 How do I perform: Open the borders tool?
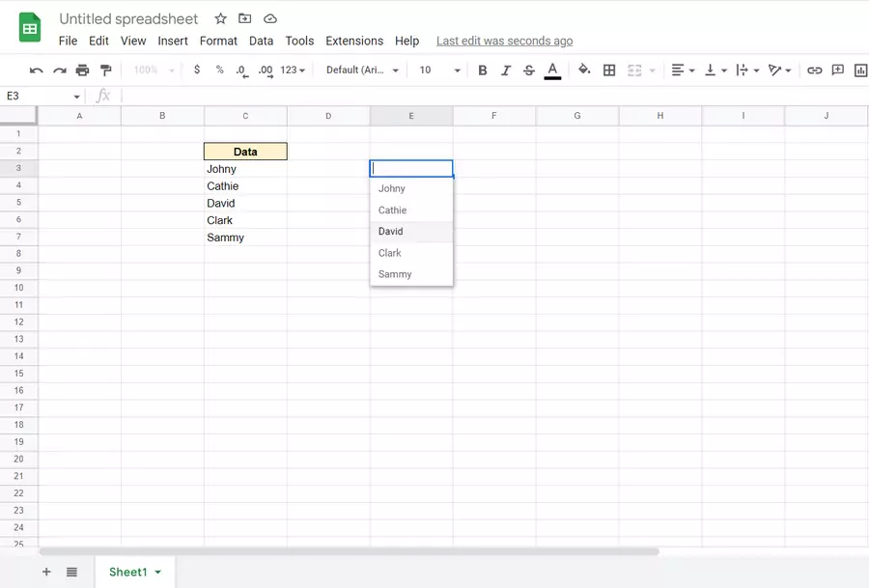(609, 70)
